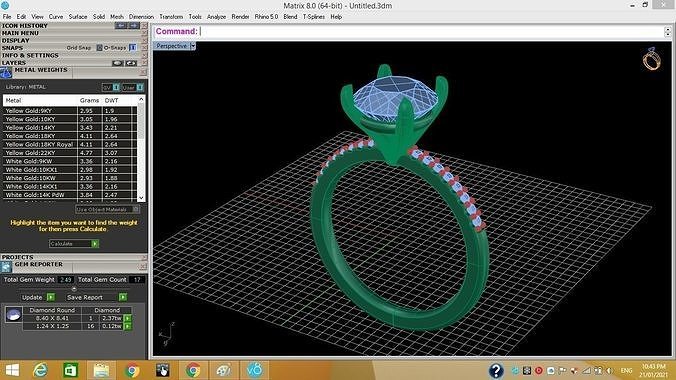676x380 pixels.
Task: Click the Windows Start button
Action: tap(13, 370)
